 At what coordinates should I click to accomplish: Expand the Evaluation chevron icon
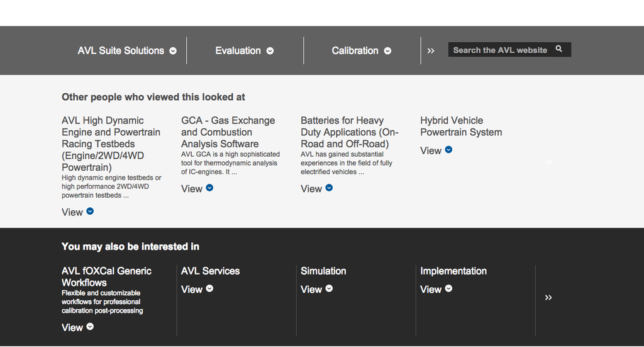[270, 51]
